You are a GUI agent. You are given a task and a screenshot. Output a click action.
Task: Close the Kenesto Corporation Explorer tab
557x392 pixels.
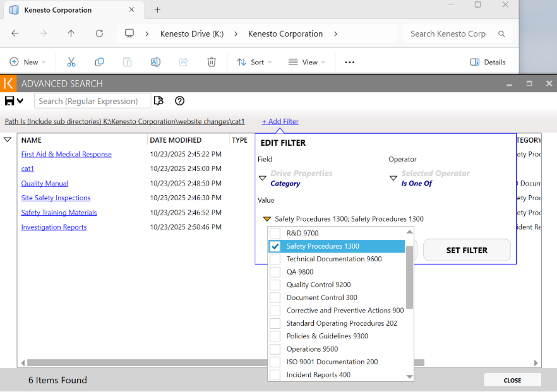[x=131, y=9]
